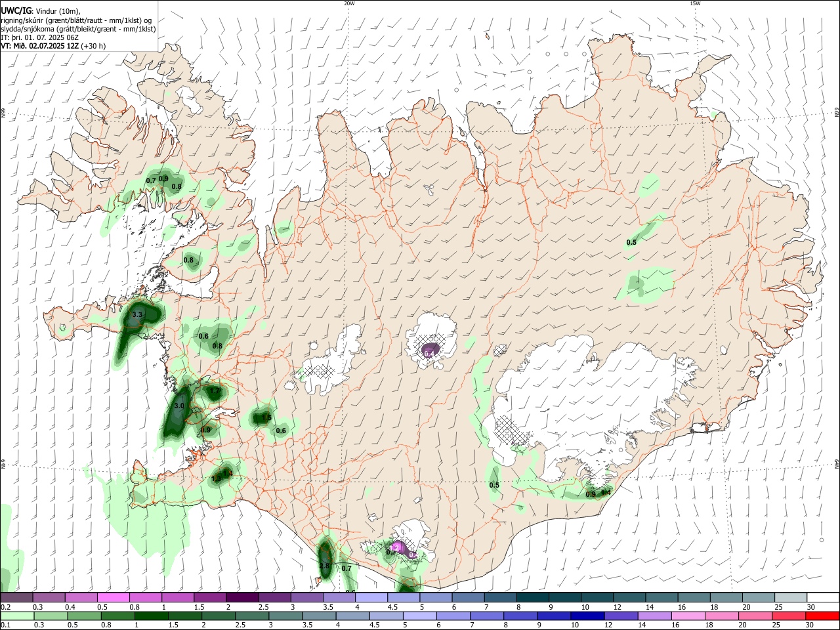Select the '0.7' value next to 2.8
This screenshot has width=840, height=630.
pos(347,569)
